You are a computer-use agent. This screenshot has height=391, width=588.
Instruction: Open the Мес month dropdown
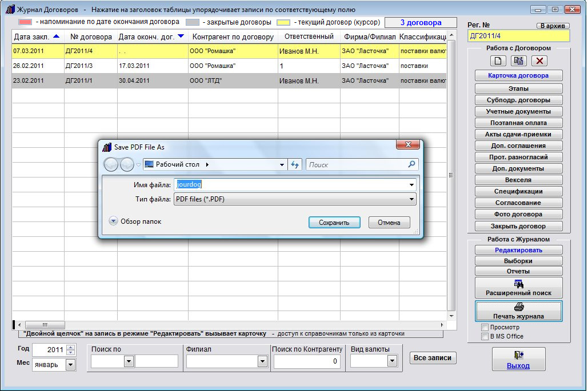point(71,364)
